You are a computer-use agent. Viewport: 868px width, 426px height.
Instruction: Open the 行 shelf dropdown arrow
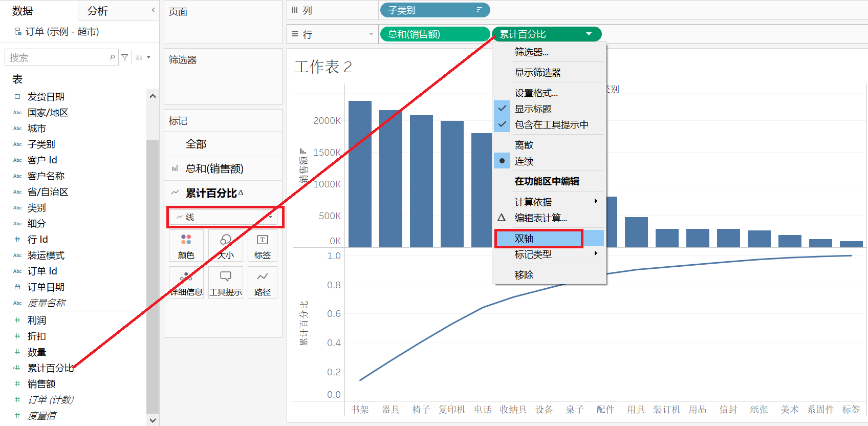click(372, 34)
